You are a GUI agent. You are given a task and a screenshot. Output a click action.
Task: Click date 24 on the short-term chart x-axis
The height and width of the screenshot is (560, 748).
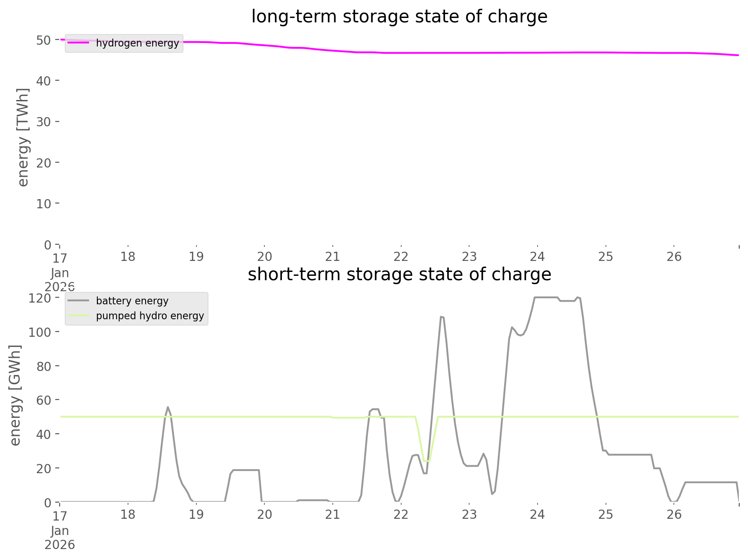537,514
